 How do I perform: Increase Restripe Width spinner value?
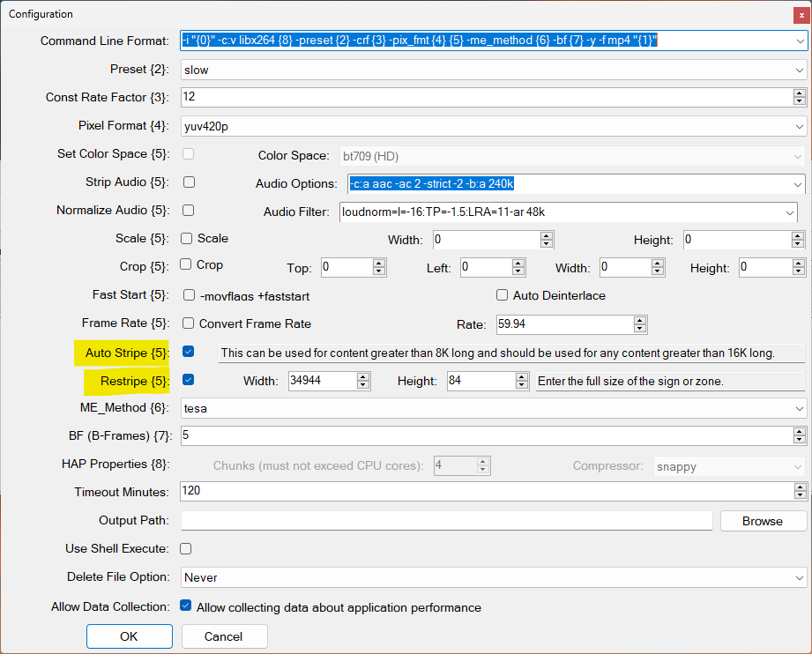click(x=363, y=376)
